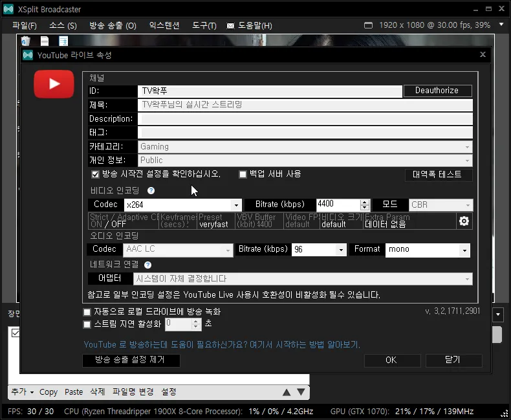Click the envelope icon beside 도움말 menu
This screenshot has height=420, width=511.
tap(230, 26)
